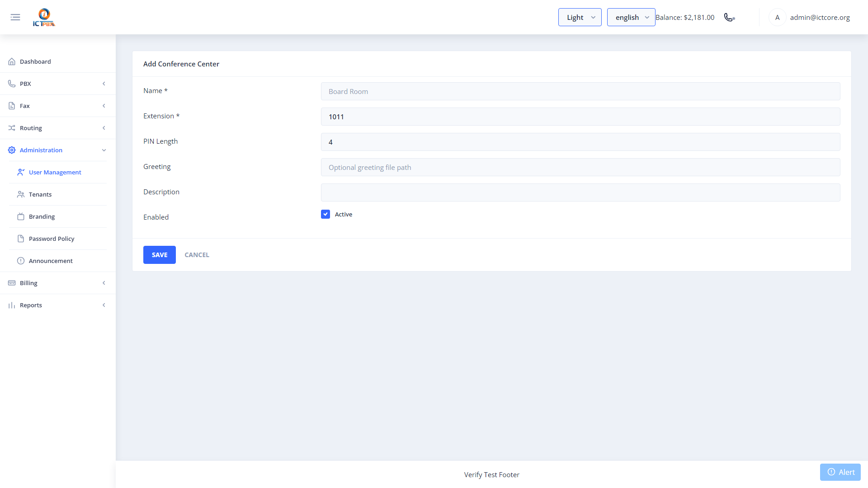Focus the PIN Length input field

pyautogui.click(x=580, y=142)
